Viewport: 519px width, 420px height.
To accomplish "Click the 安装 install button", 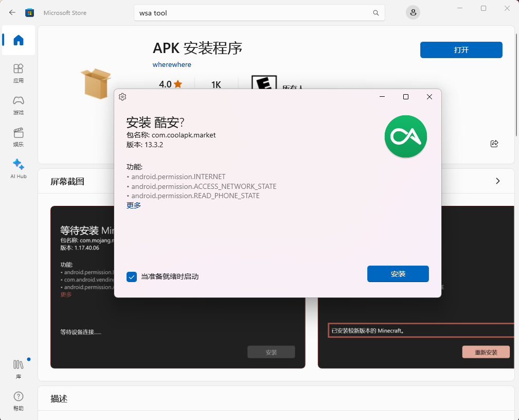I will 398,274.
